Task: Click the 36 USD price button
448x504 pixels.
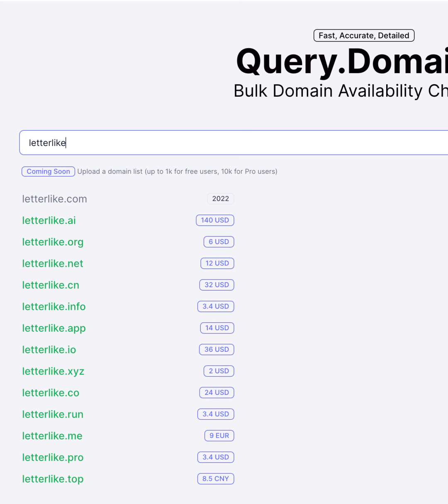Action: pyautogui.click(x=217, y=350)
